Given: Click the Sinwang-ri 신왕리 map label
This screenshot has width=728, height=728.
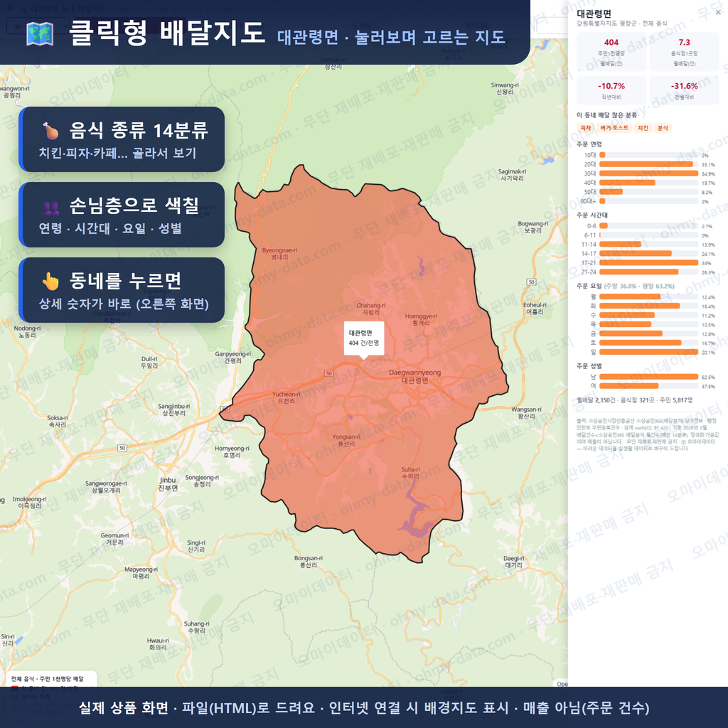Looking at the screenshot, I should [505, 88].
